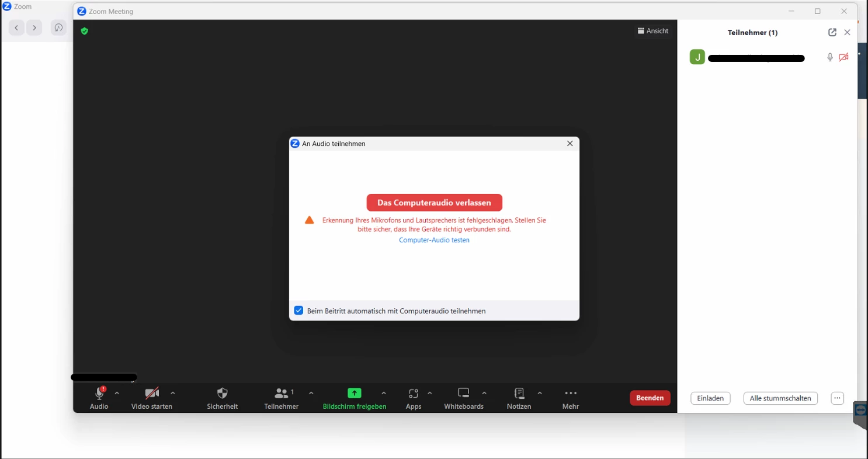This screenshot has width=868, height=459.
Task: Minimize the Zoom Meeting window
Action: point(791,11)
